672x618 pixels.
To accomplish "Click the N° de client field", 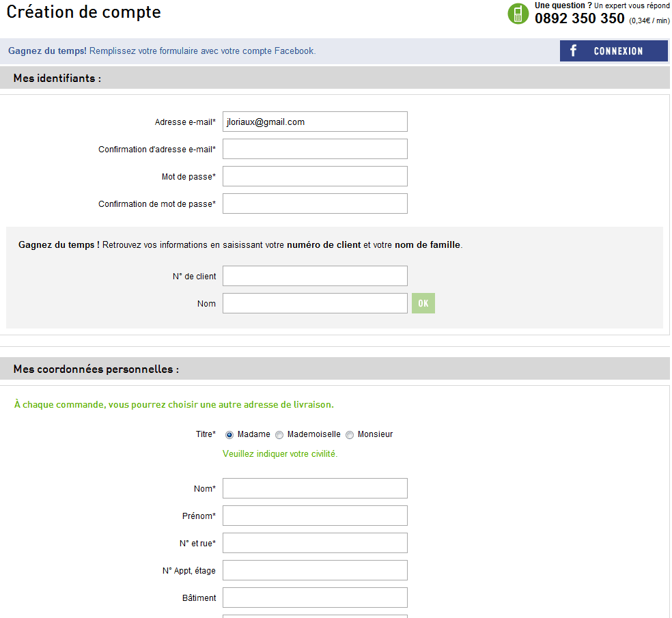I will tap(315, 276).
